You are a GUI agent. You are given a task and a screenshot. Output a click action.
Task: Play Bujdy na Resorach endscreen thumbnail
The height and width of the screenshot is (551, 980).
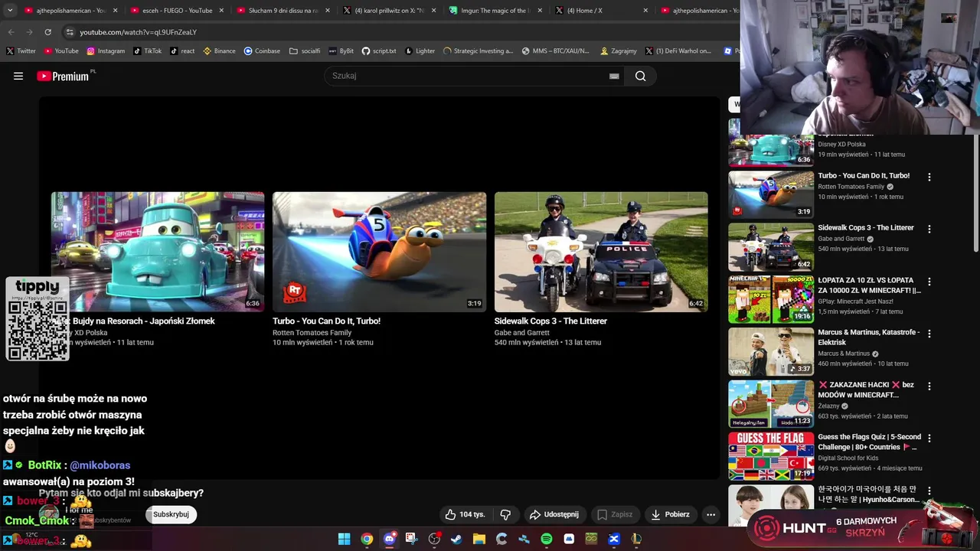pos(158,252)
